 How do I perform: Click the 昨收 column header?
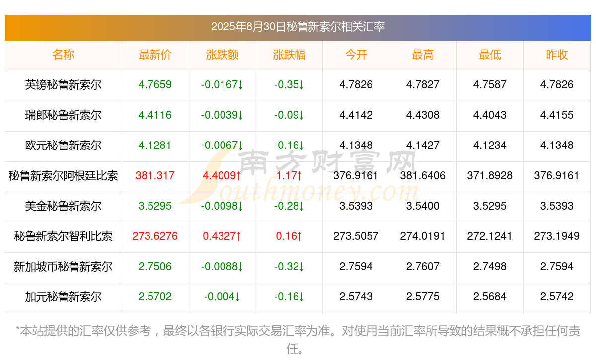[x=557, y=55]
